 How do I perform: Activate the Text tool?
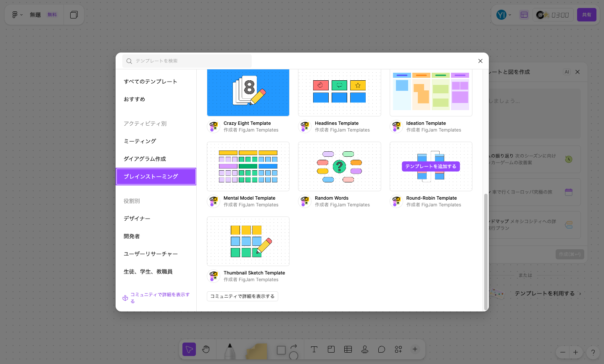coord(314,349)
